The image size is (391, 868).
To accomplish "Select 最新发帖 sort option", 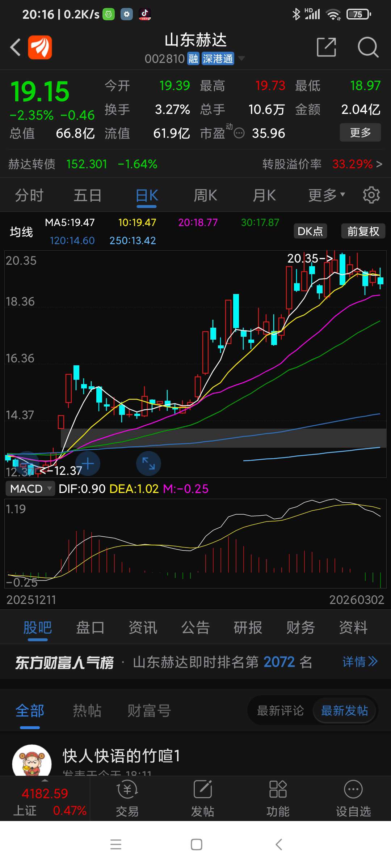I will point(344,711).
